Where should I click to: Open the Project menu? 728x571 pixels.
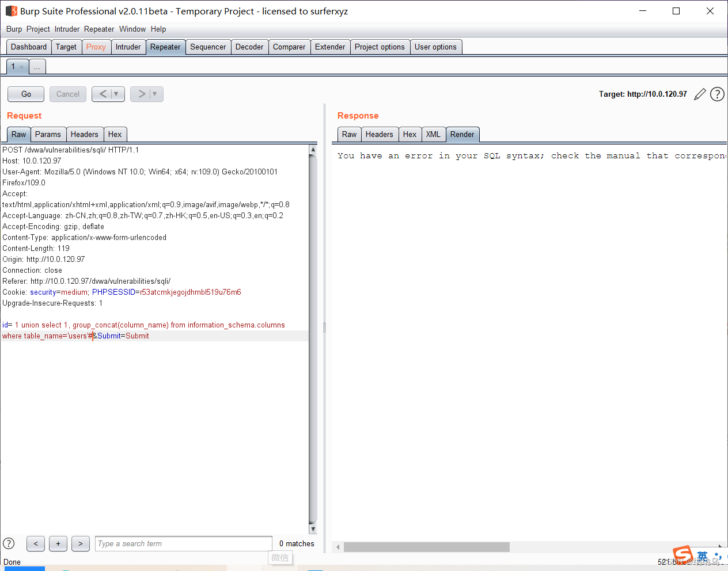(38, 29)
